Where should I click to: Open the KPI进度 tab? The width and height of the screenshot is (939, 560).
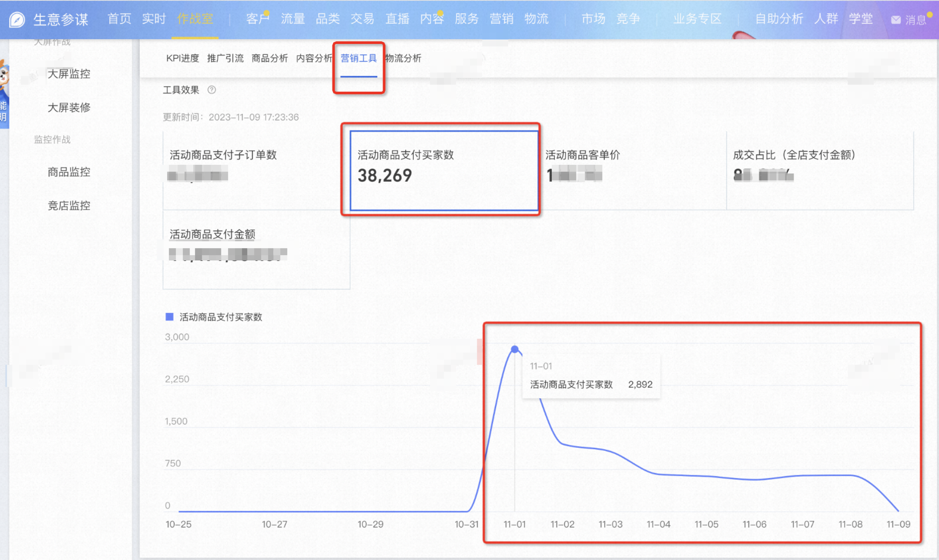(x=183, y=58)
